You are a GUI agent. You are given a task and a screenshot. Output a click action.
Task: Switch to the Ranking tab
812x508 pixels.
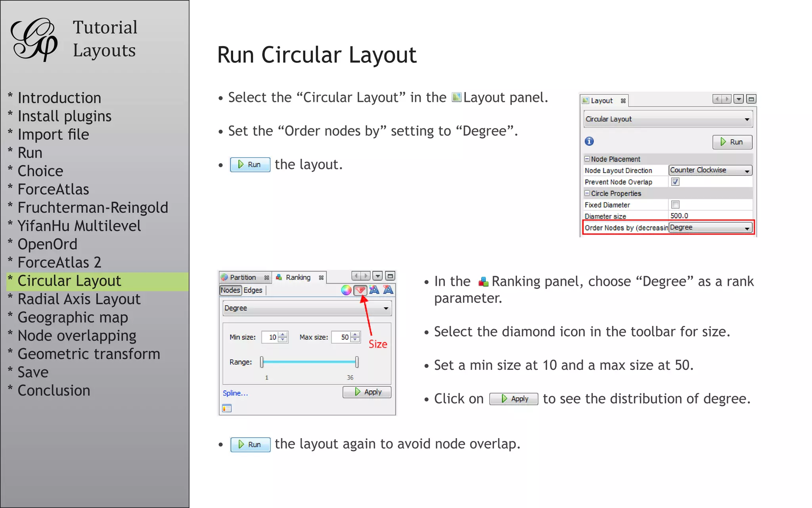(298, 277)
